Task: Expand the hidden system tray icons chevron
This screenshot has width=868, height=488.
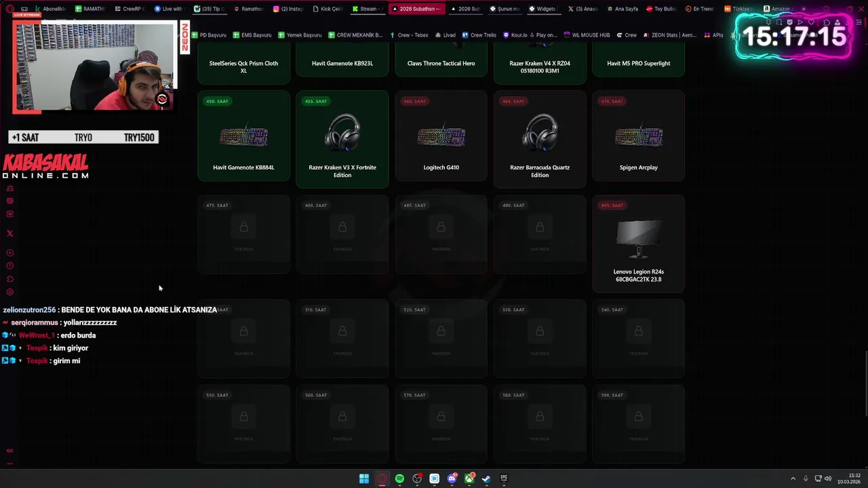Action: tap(793, 479)
